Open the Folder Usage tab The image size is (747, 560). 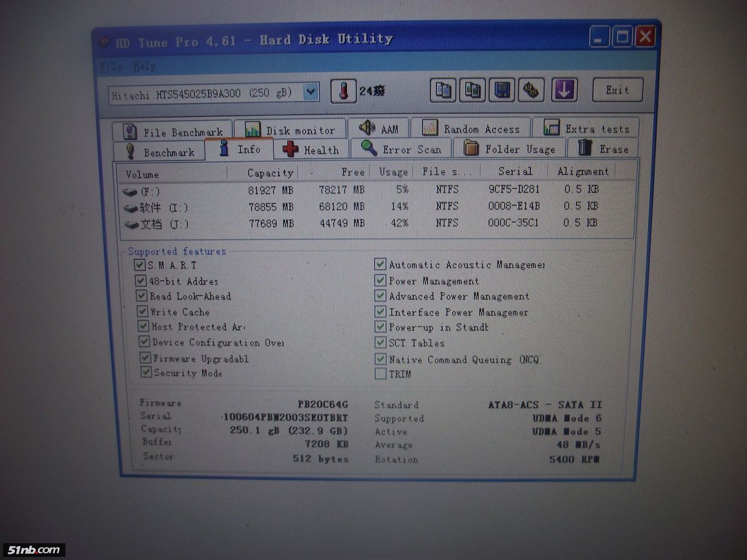click(510, 149)
